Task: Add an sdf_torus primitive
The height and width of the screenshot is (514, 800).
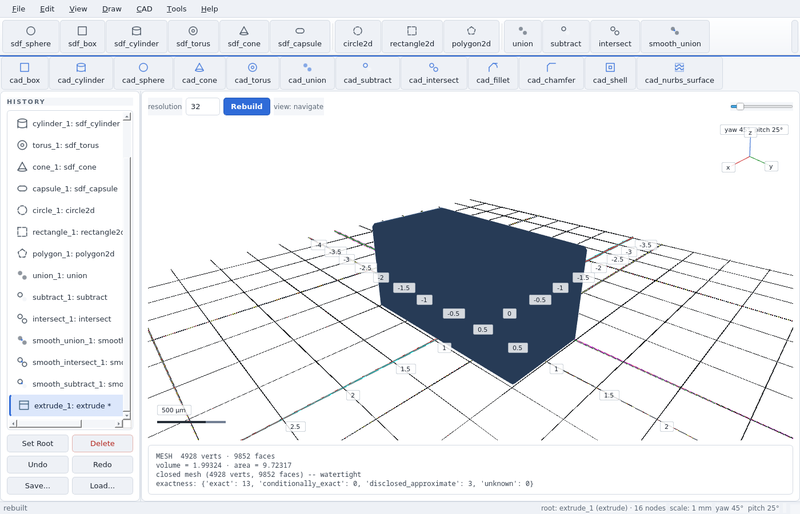Action: coord(193,37)
